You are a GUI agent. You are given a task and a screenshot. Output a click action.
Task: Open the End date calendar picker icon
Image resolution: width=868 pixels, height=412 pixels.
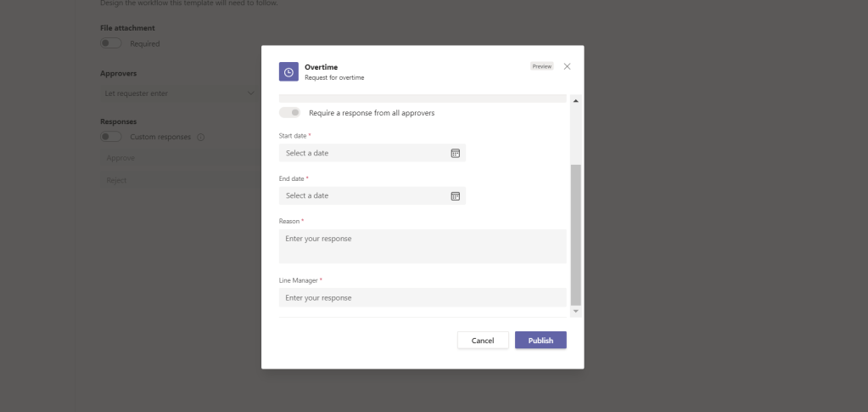[x=455, y=195]
